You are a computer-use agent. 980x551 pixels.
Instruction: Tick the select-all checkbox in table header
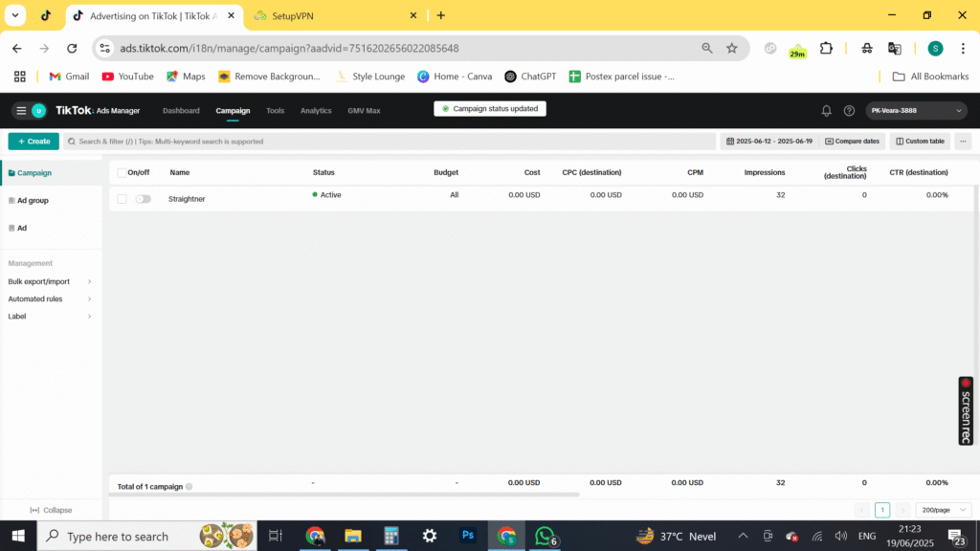tap(122, 173)
